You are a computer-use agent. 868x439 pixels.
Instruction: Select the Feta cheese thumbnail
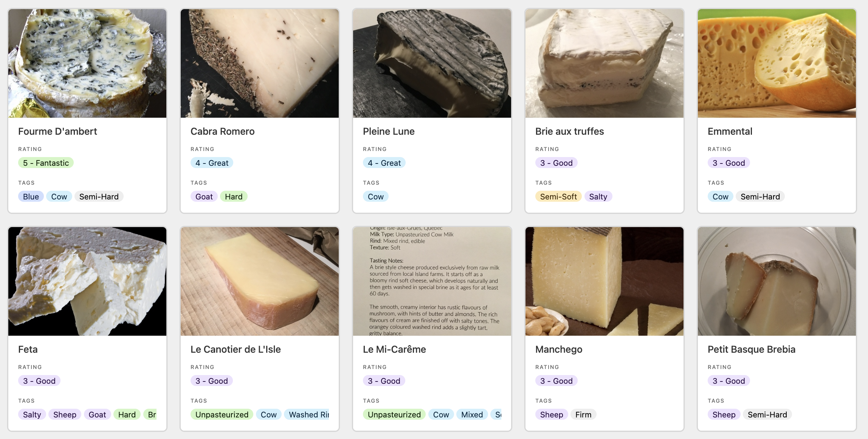87,281
